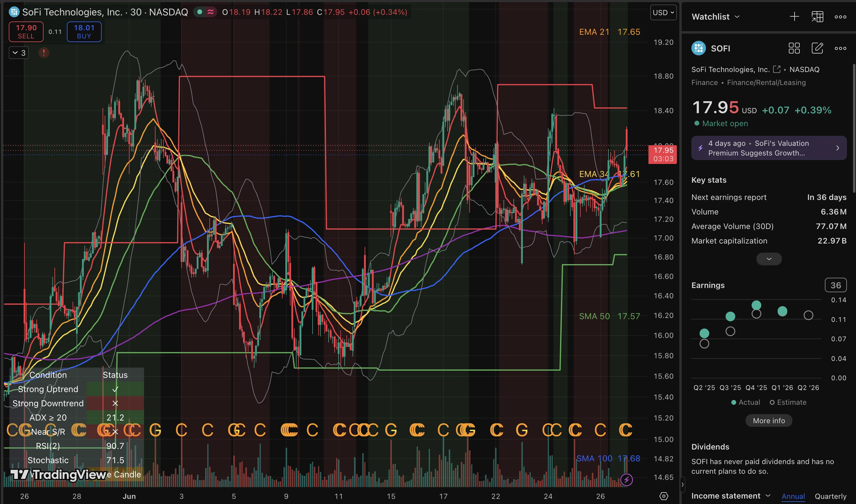Click the lightning bolt news icon
Image resolution: width=856 pixels, height=504 pixels.
pos(700,148)
